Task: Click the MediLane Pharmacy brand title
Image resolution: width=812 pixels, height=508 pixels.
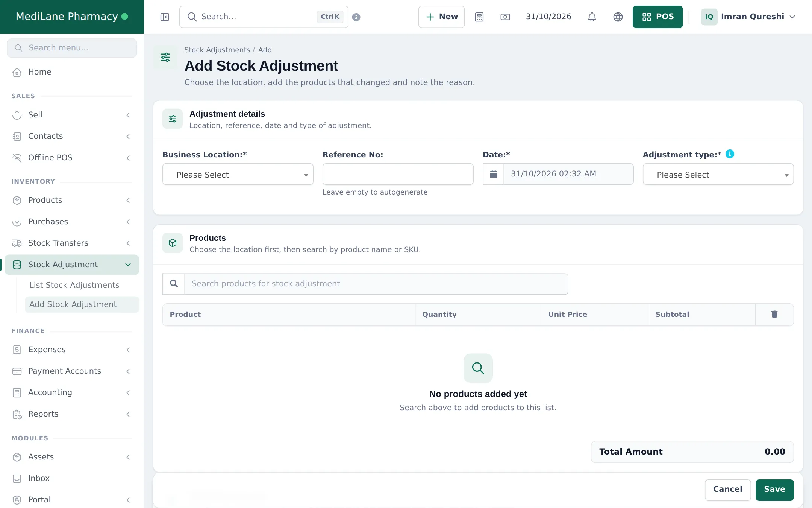Action: click(67, 17)
